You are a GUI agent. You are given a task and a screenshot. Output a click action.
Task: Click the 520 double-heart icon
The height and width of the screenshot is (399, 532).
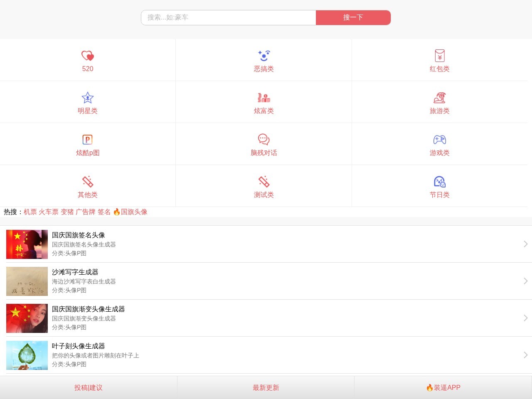click(88, 56)
